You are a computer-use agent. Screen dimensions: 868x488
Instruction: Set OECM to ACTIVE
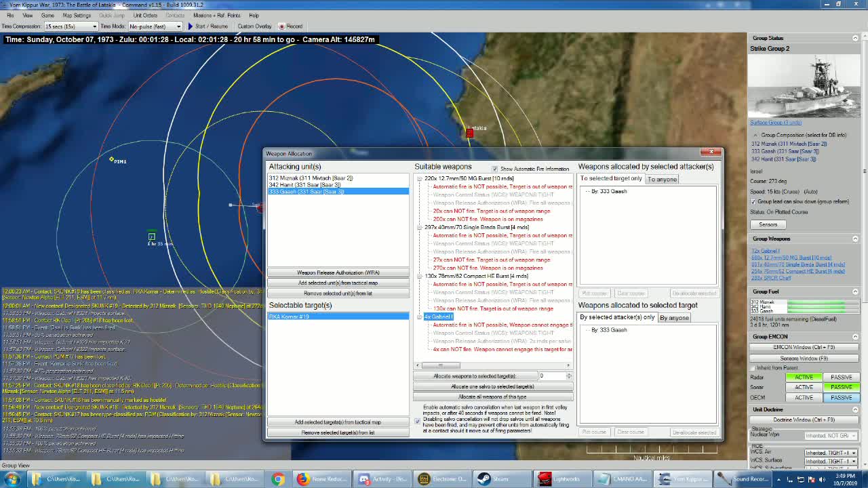[804, 397]
